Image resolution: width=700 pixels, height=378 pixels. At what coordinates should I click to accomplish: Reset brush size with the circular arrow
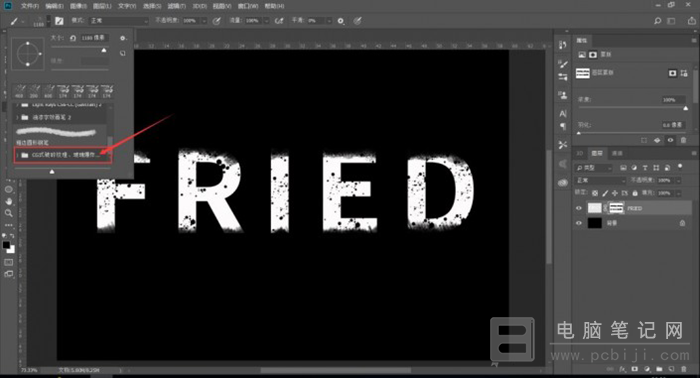click(x=73, y=38)
